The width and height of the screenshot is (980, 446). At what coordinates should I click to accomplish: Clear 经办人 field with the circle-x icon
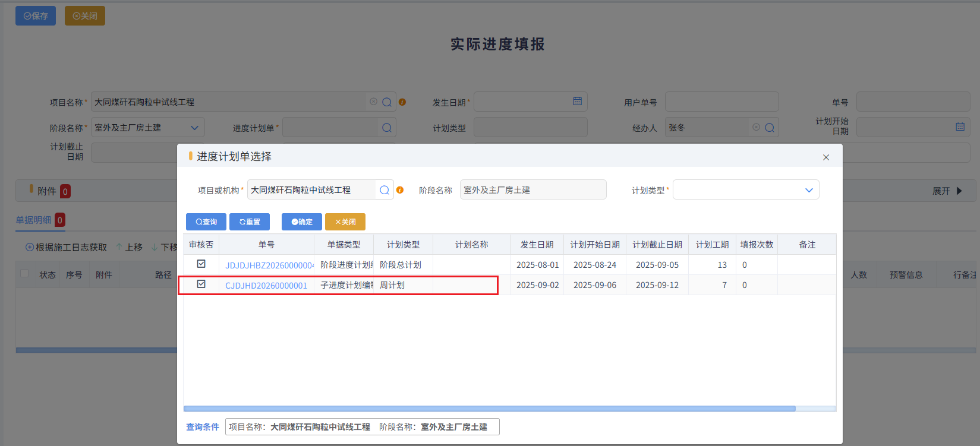[756, 127]
